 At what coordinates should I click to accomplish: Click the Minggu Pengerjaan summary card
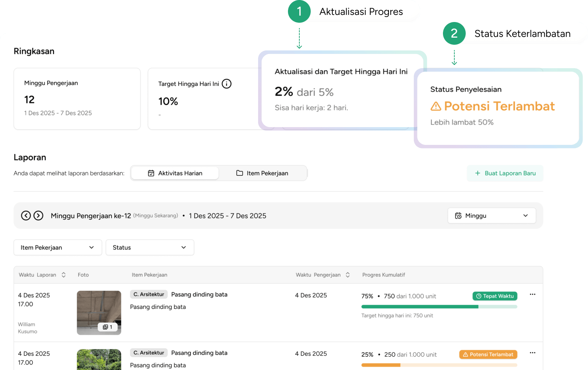(x=77, y=99)
